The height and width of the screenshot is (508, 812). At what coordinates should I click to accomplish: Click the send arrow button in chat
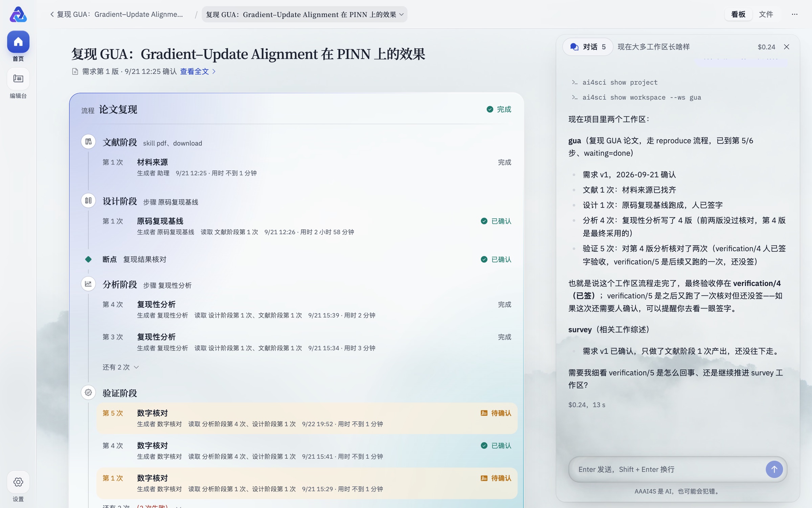(774, 469)
